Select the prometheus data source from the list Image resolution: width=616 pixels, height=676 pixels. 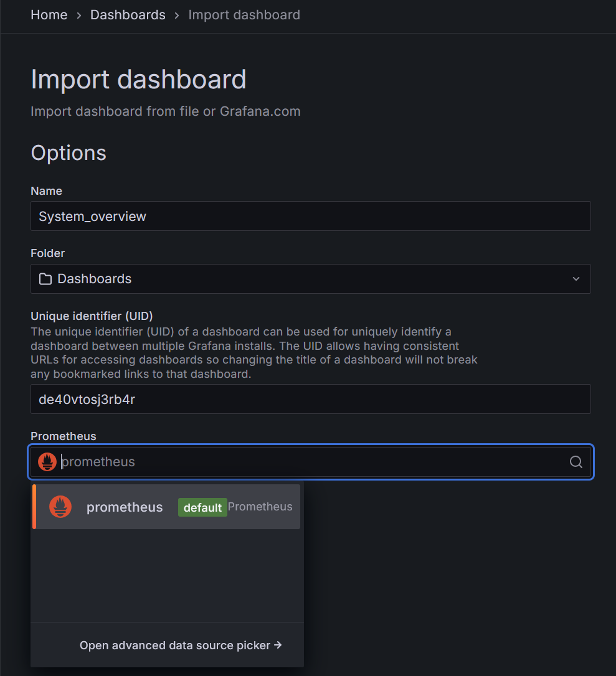pyautogui.click(x=125, y=506)
